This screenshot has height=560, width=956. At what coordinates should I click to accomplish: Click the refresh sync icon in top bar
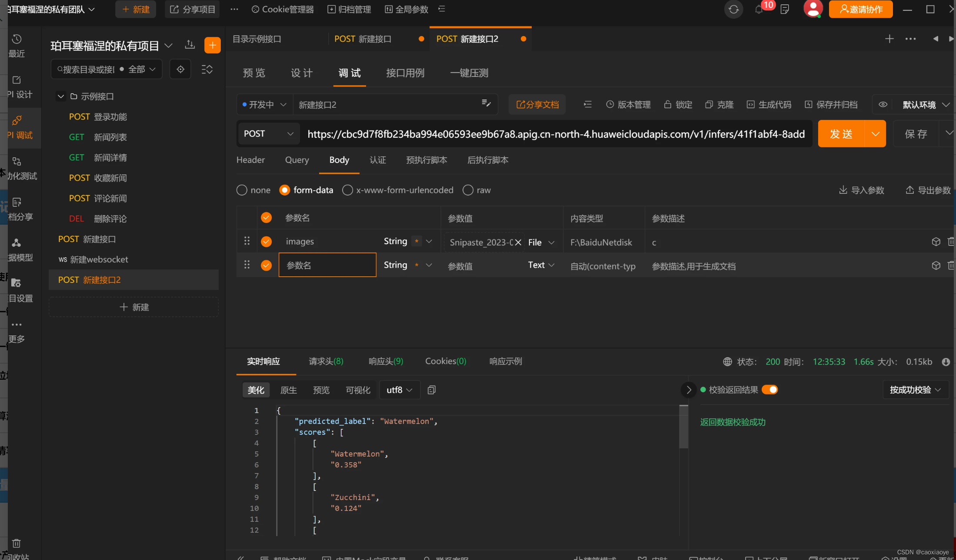click(733, 10)
